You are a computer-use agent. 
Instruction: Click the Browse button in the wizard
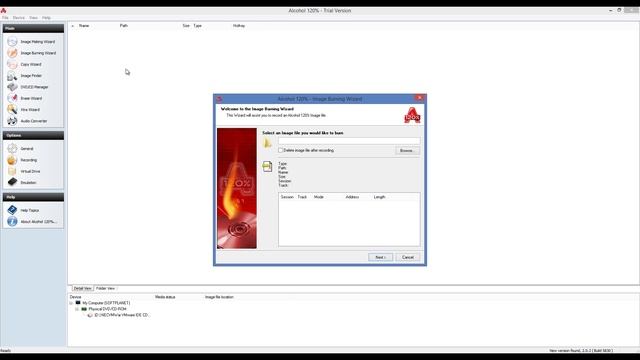407,151
